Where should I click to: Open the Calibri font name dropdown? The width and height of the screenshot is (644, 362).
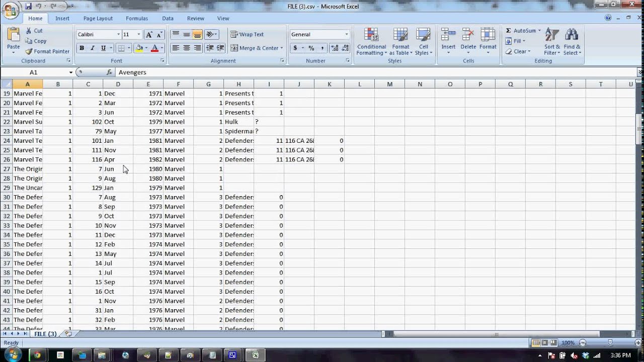pyautogui.click(x=118, y=35)
